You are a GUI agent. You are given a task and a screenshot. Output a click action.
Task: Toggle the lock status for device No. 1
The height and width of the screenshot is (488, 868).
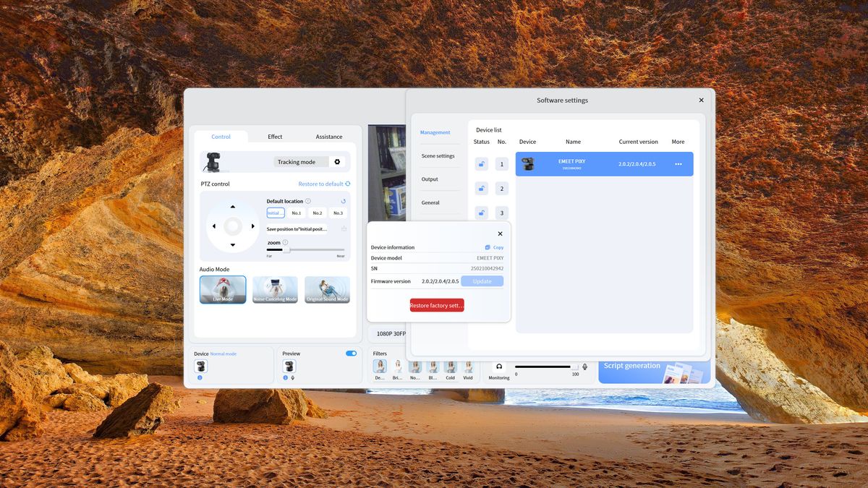481,164
